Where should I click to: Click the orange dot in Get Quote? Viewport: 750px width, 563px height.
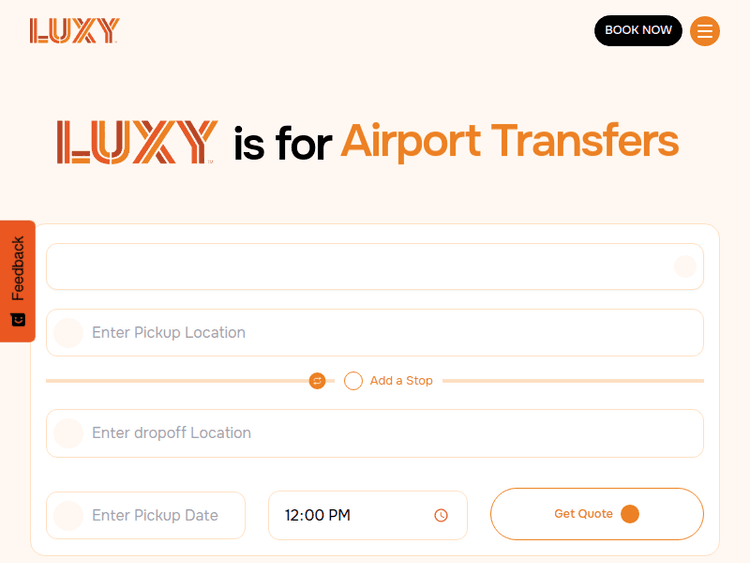point(630,514)
